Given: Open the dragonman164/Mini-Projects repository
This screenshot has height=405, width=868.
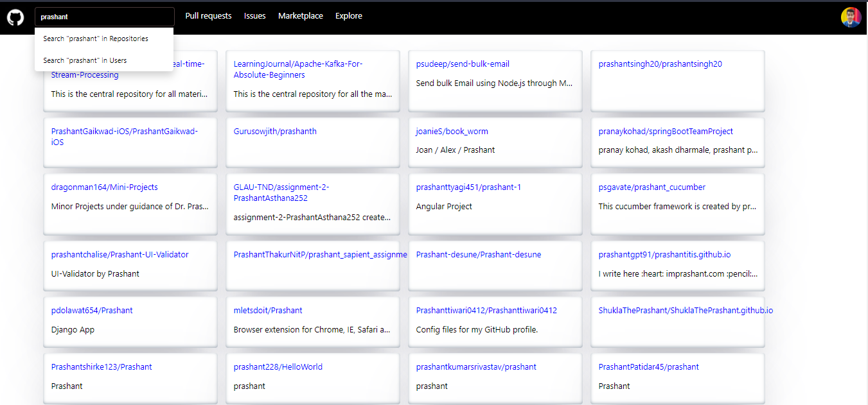Looking at the screenshot, I should coord(103,187).
